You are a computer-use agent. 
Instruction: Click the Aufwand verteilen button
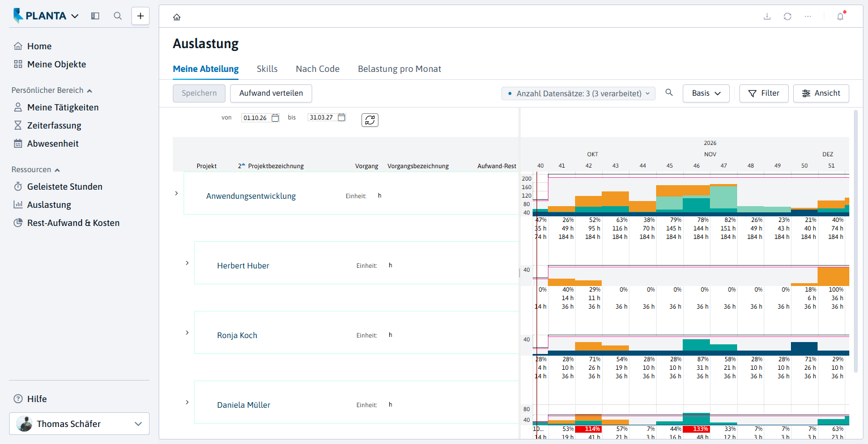click(x=271, y=93)
